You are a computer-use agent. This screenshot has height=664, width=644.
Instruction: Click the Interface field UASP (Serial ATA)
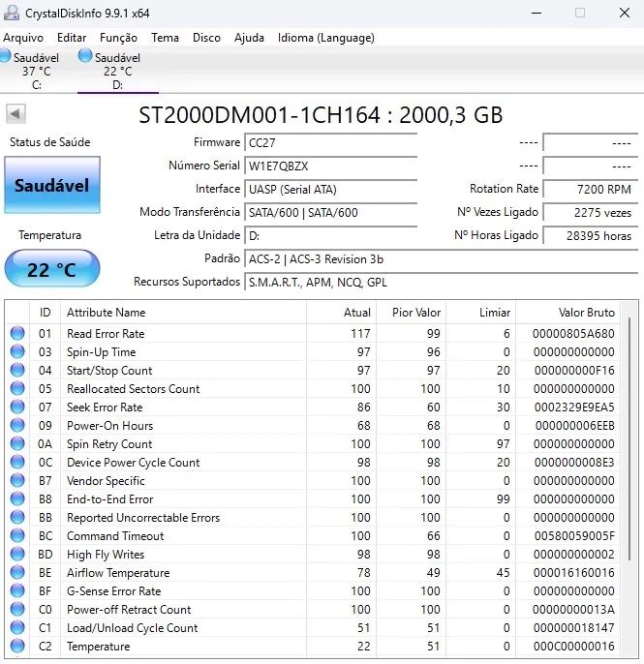(x=331, y=189)
